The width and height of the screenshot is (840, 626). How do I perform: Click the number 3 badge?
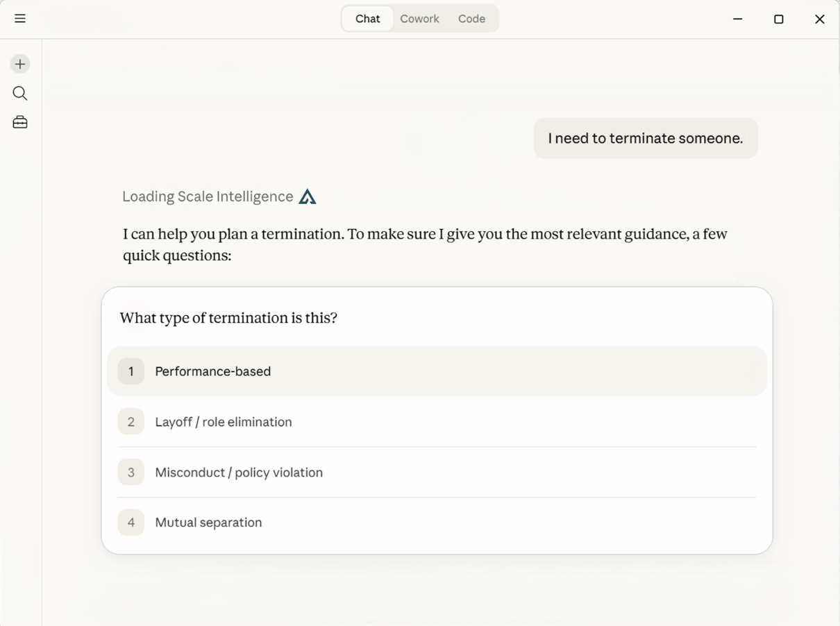click(x=131, y=473)
